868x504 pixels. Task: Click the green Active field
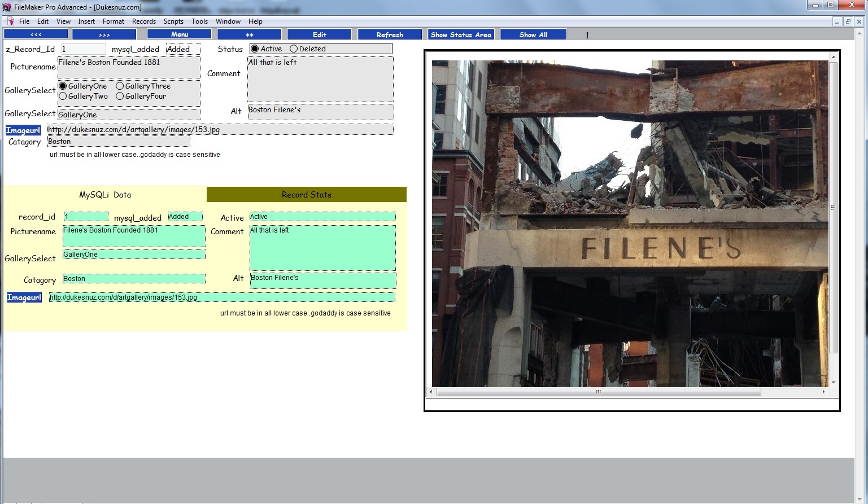point(322,217)
